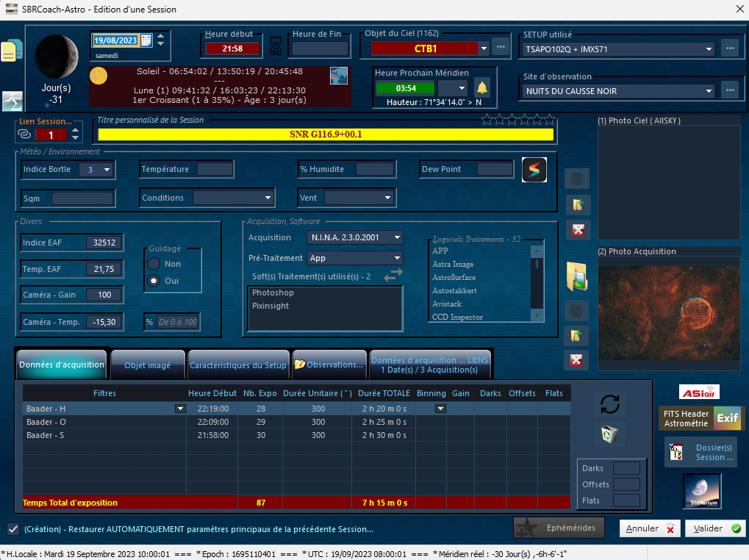Copy the Acquisition photo
Screen dimensions: 749x560
click(576, 312)
